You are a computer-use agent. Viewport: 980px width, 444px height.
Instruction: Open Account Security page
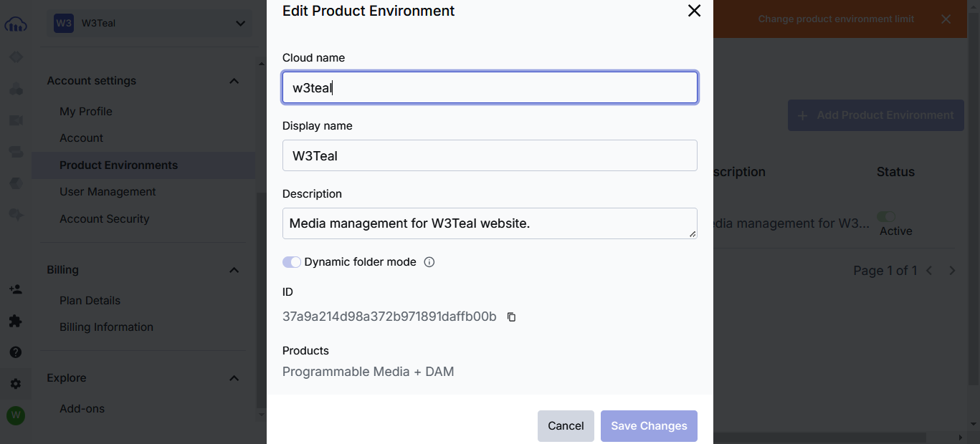tap(105, 218)
